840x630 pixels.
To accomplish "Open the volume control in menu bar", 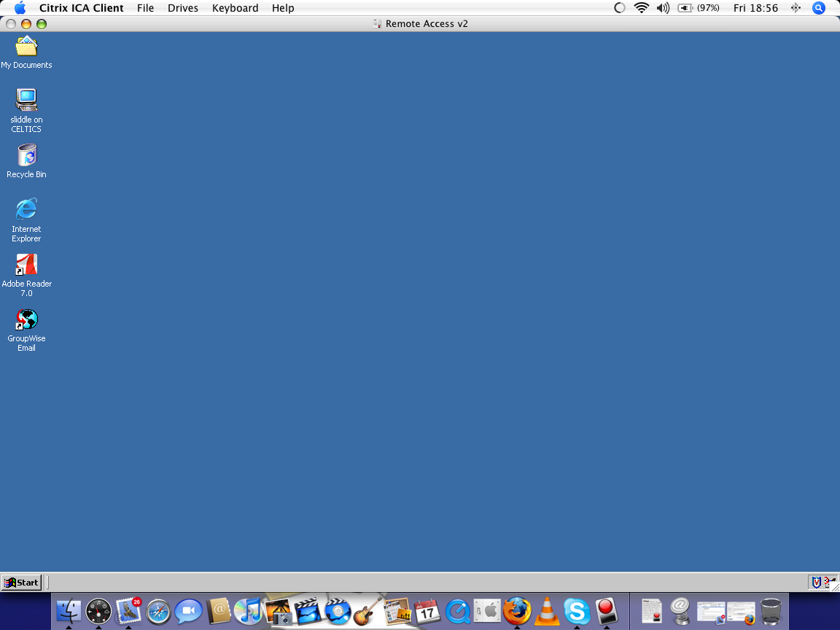I will (664, 8).
